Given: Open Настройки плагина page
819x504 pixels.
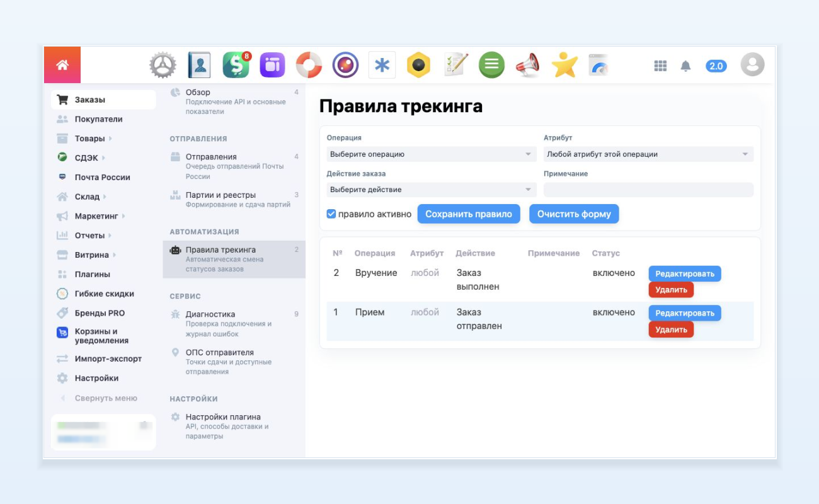Looking at the screenshot, I should (234, 426).
